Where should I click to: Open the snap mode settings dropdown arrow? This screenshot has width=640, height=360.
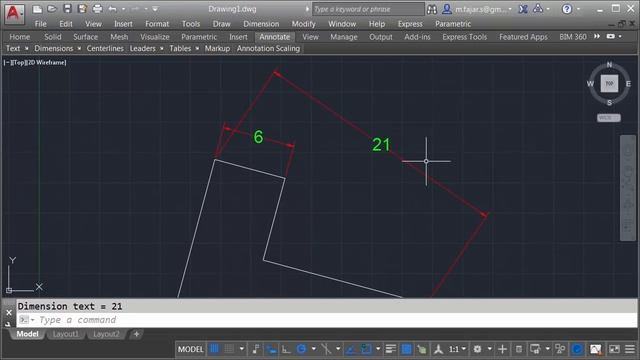pos(242,349)
